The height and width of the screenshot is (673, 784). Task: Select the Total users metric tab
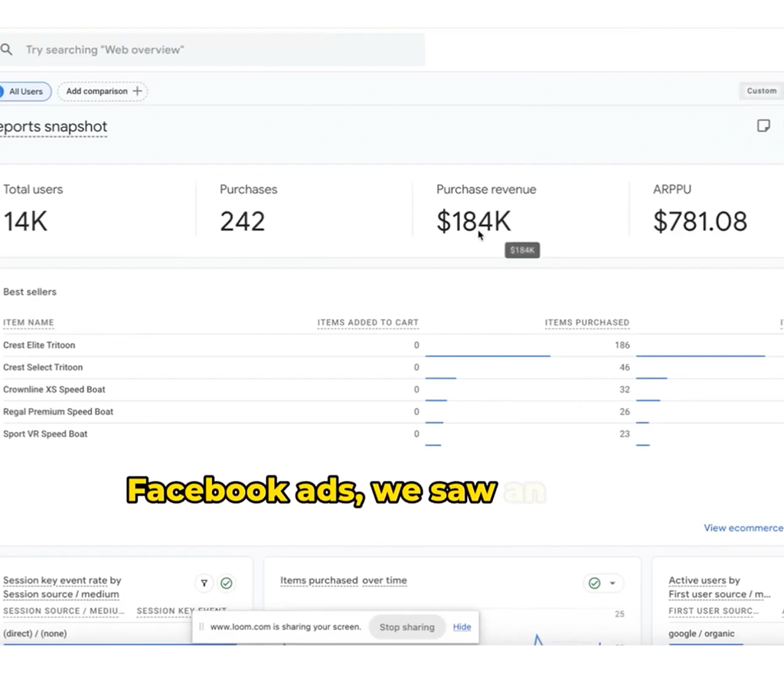pos(33,189)
